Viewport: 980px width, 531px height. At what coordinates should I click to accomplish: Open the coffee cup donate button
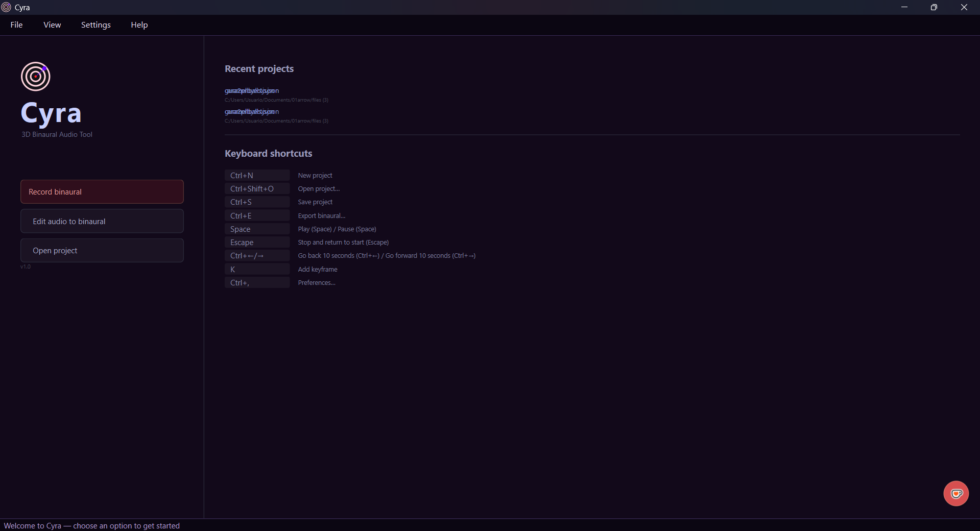coord(956,493)
